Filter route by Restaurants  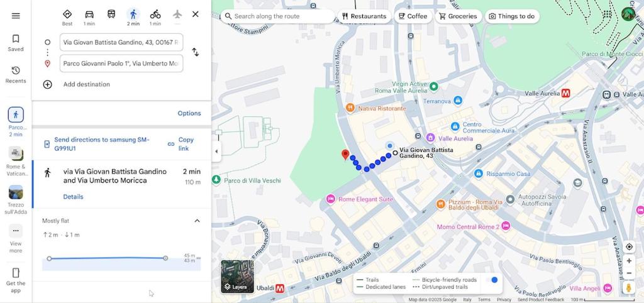pyautogui.click(x=364, y=16)
